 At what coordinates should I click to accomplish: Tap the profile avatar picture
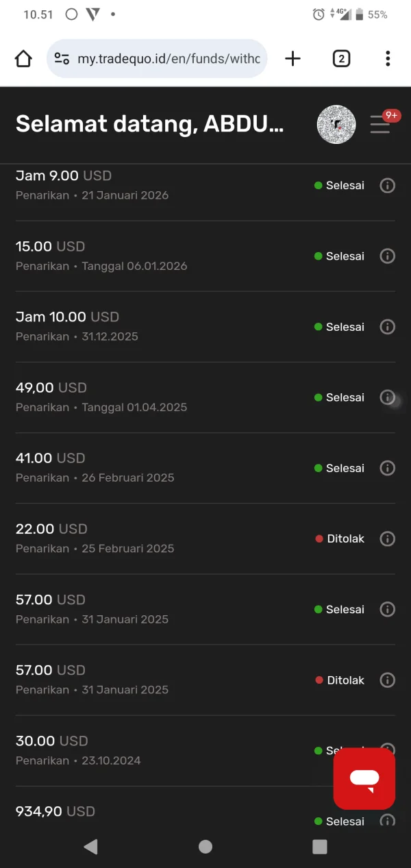pos(336,125)
